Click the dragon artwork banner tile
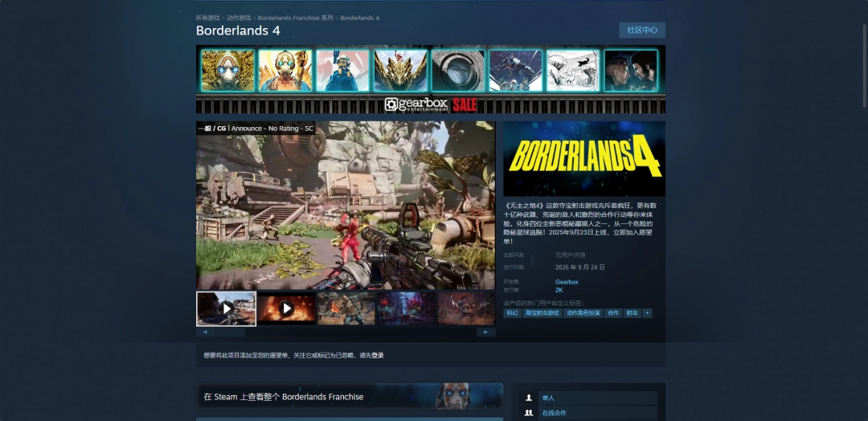Viewport: 868px width, 421px height. (400, 71)
